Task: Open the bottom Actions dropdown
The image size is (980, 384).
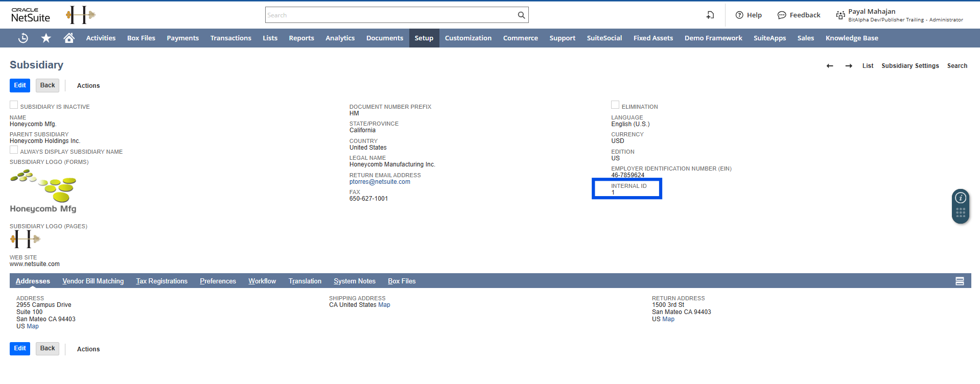Action: coord(88,349)
